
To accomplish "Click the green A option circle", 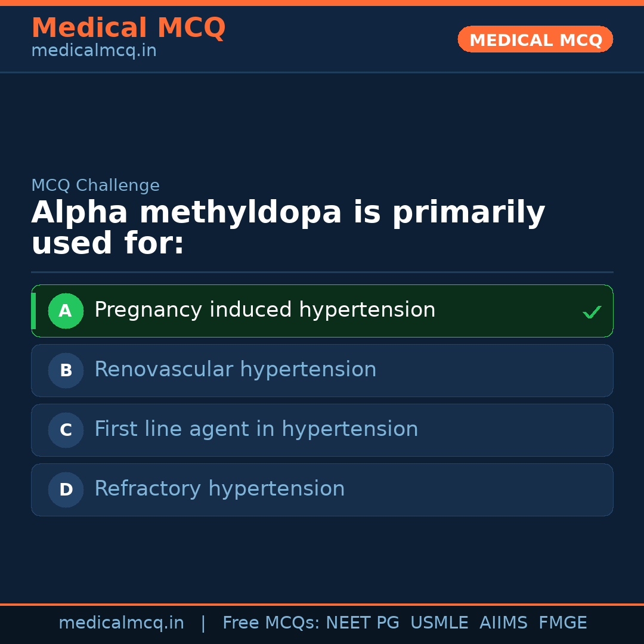I will (66, 311).
